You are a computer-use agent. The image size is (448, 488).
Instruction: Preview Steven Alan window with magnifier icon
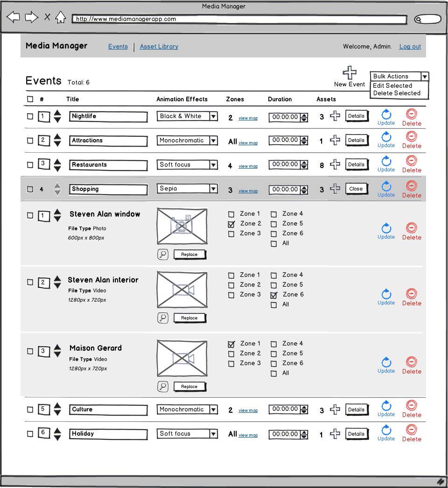pos(163,255)
